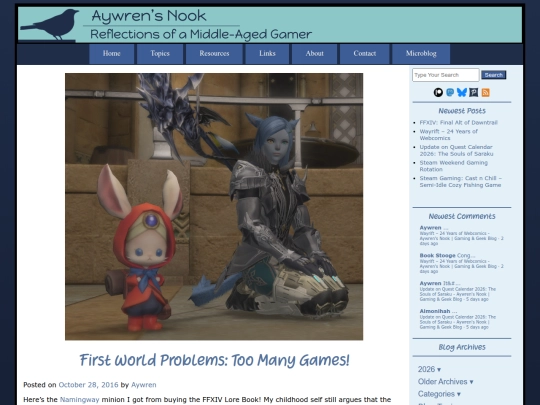Follow the Namingway link in the post
Image resolution: width=540 pixels, height=405 pixels.
(x=80, y=399)
